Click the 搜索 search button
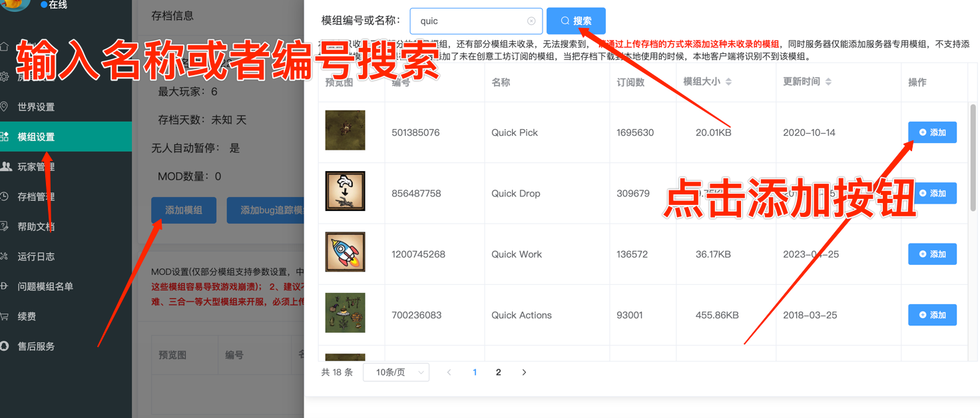Screen dimensions: 980x418 [576, 21]
